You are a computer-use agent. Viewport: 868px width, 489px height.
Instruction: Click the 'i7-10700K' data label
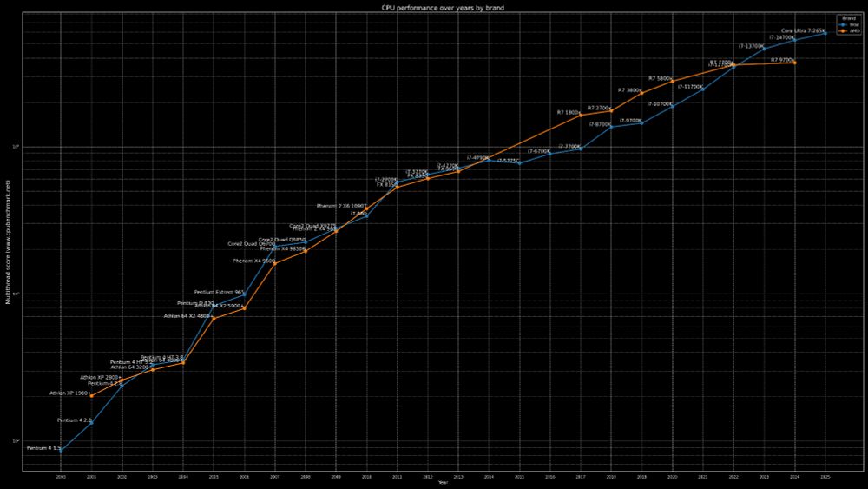(x=660, y=104)
